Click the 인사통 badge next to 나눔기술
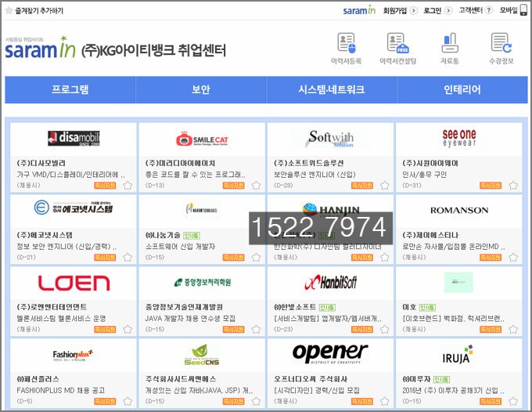Viewport: 532px width, 412px height. (x=192, y=236)
